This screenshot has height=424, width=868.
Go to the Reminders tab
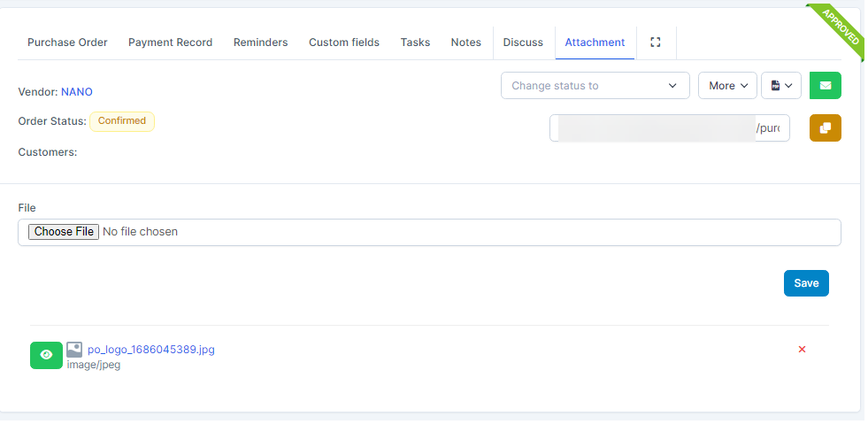(x=260, y=42)
